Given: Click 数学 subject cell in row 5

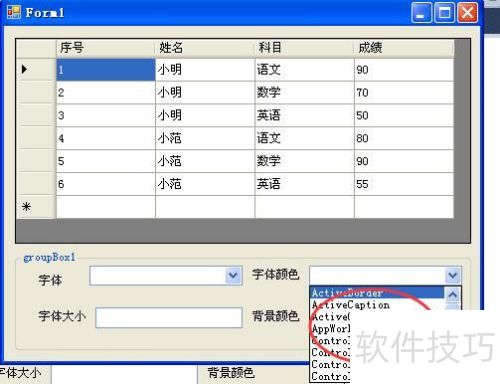Looking at the screenshot, I should coord(304,161).
